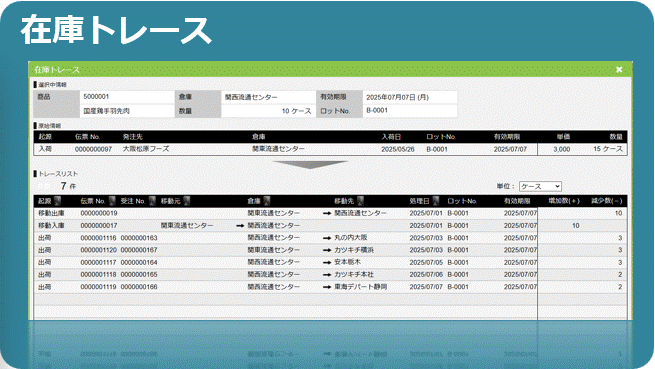Click 減少数(−) column header
Image resolution: width=655 pixels, height=369 pixels.
click(607, 201)
